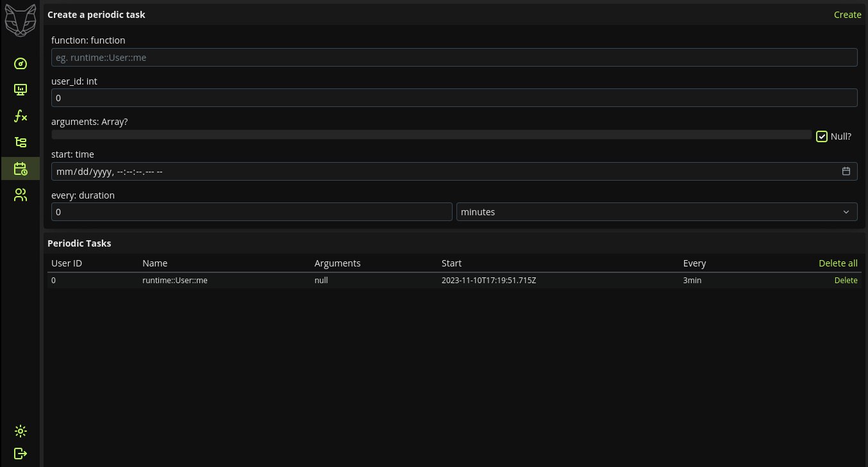Focus the every duration number field
The image size is (868, 467).
252,212
